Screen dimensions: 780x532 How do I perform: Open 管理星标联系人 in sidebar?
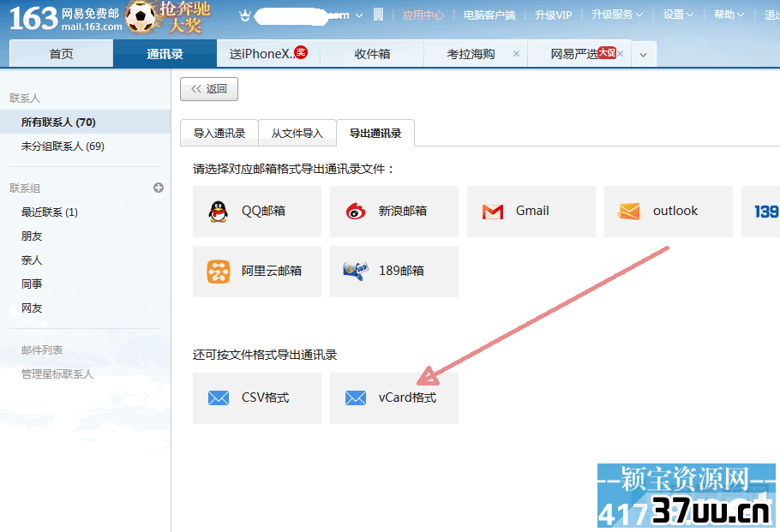pos(57,374)
